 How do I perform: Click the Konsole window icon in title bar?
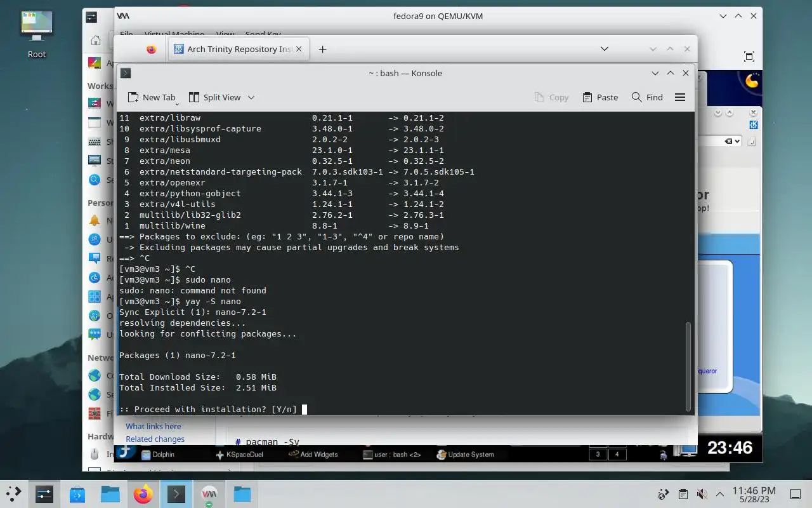(x=126, y=73)
